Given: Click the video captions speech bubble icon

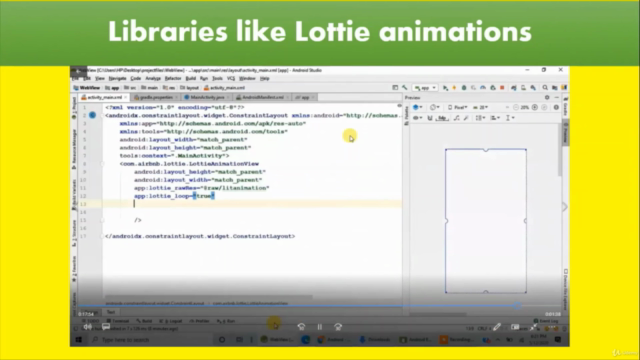Looking at the screenshot, I should 106,327.
